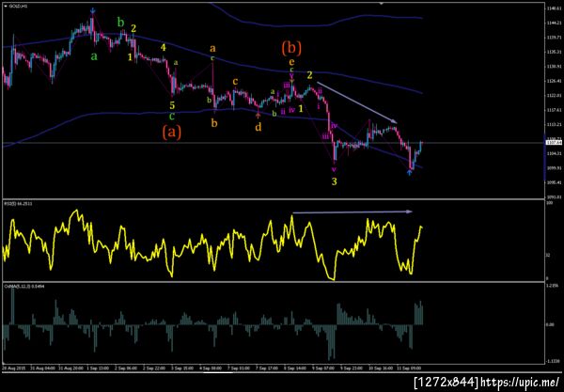Click the 9 Sep 07:00 time label
The width and height of the screenshot is (564, 392).
point(322,368)
